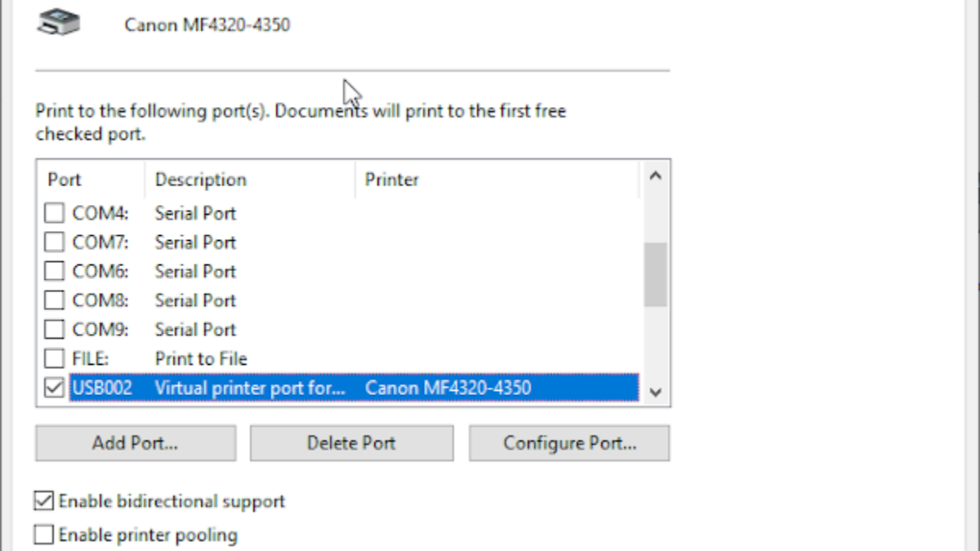Select the COM4: row 'Serial Port' text
The height and width of the screenshot is (551, 980).
[x=195, y=214]
